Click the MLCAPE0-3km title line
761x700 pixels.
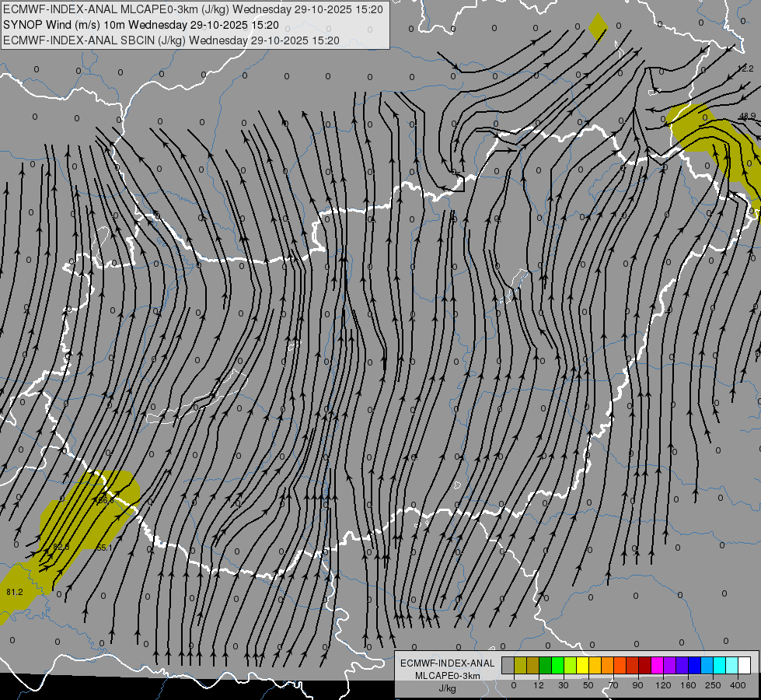click(193, 9)
